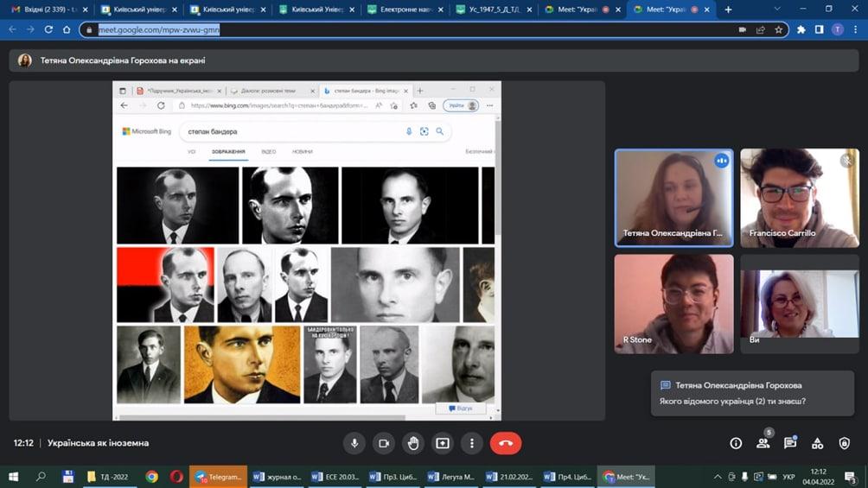The image size is (868, 488).
Task: Open meeting details info icon
Action: pos(736,443)
